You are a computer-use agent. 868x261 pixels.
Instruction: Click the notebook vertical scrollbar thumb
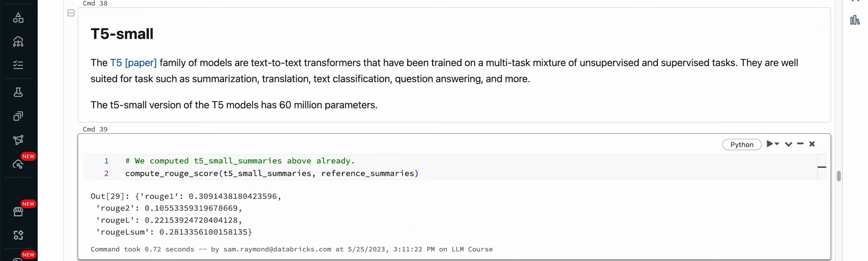click(839, 176)
